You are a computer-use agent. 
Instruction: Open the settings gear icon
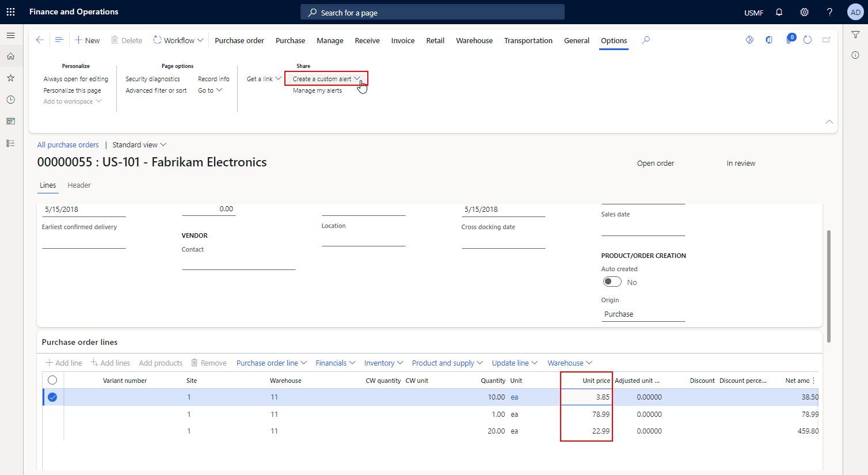(804, 12)
